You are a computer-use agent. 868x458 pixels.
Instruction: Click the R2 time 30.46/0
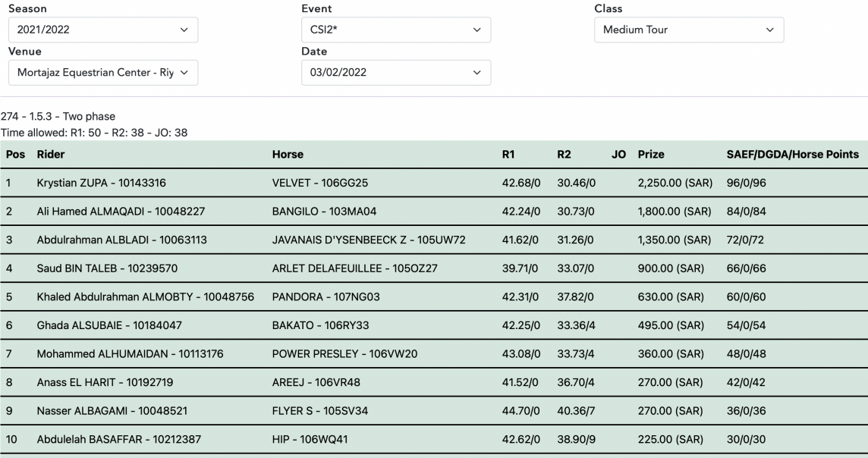tap(577, 183)
